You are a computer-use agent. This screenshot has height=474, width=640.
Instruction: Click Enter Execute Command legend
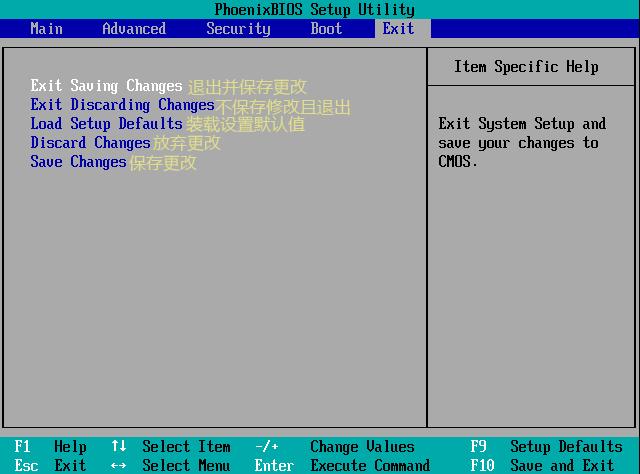pyautogui.click(x=342, y=465)
